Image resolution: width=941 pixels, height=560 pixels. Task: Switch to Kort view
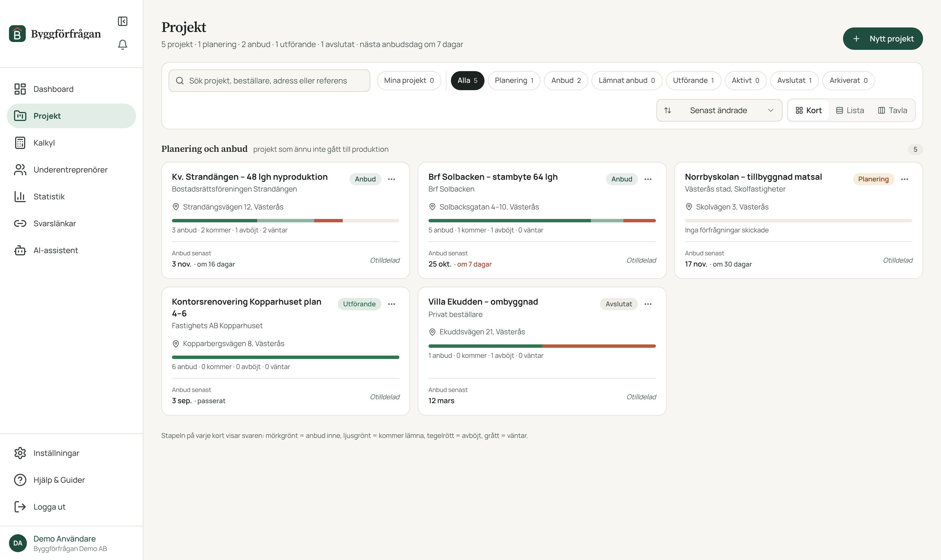coord(809,110)
